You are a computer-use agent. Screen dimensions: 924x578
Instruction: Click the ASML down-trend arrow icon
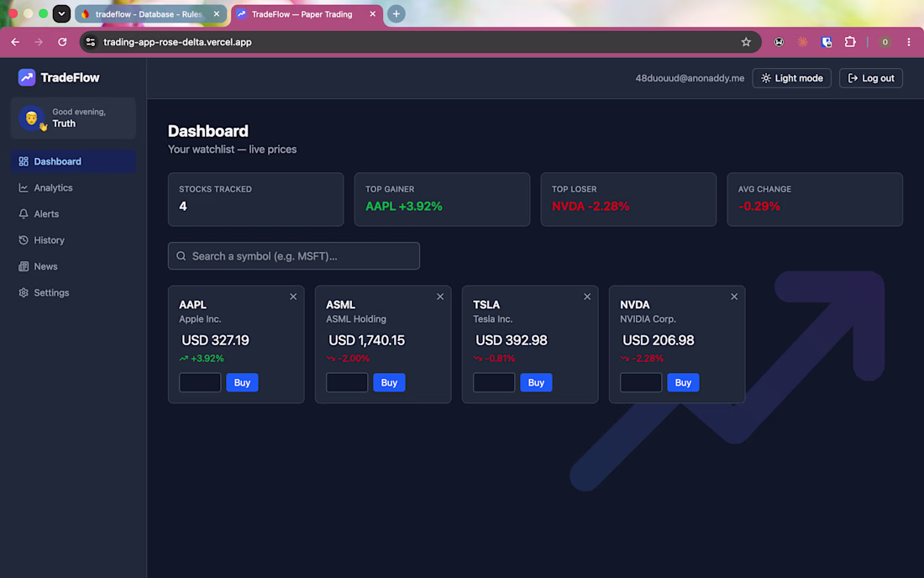pos(331,358)
